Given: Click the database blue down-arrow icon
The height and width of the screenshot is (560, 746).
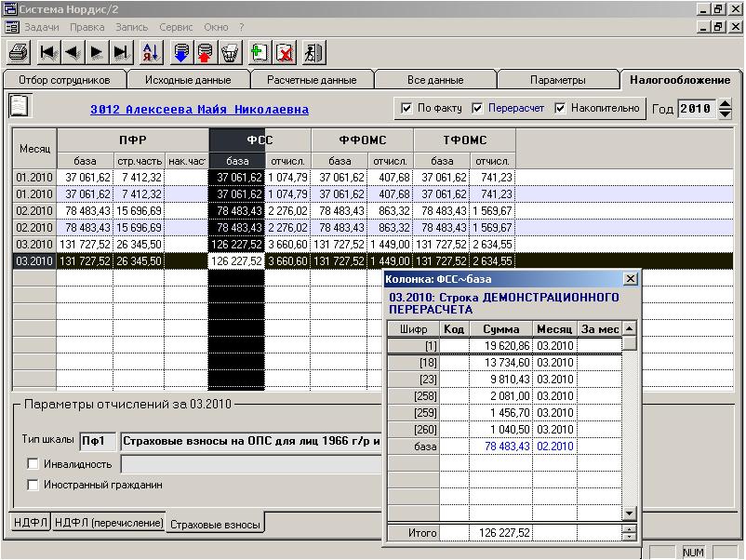Looking at the screenshot, I should click(x=181, y=52).
